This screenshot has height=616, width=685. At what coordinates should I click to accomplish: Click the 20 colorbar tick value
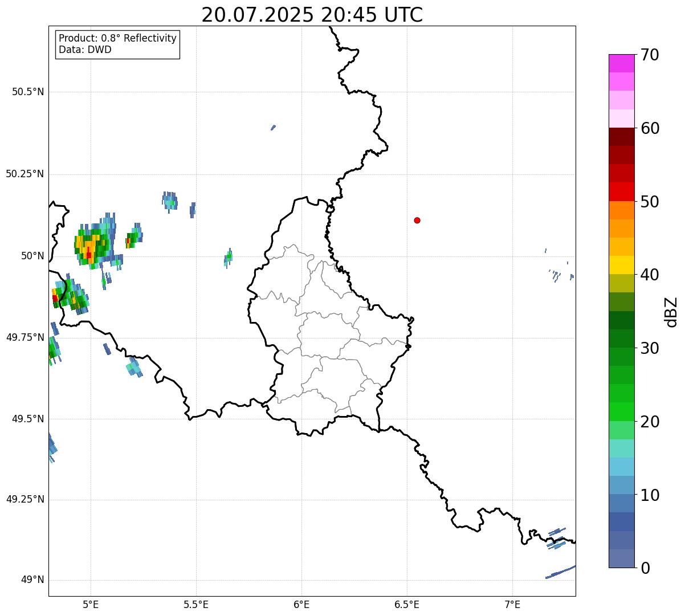coord(650,422)
